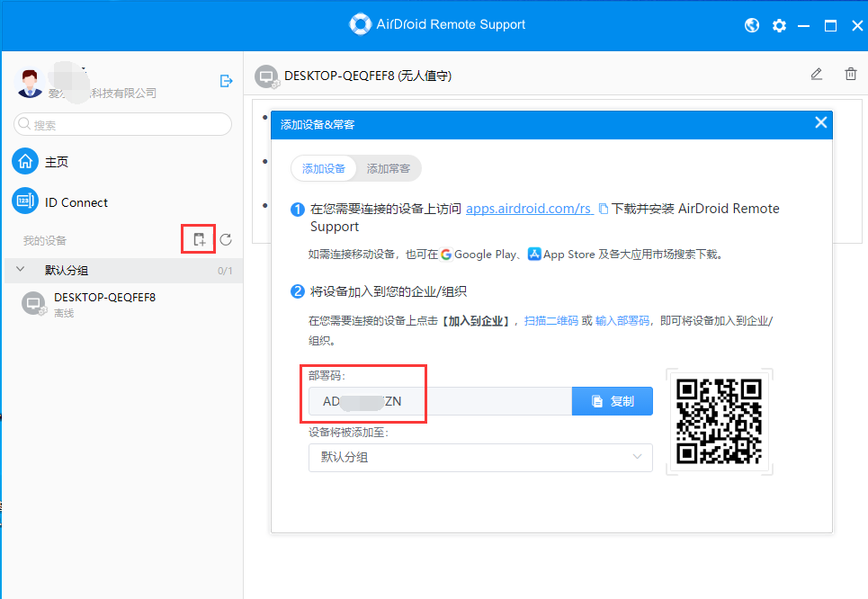
Task: Click the add device icon next to 我的设备
Action: pos(199,240)
